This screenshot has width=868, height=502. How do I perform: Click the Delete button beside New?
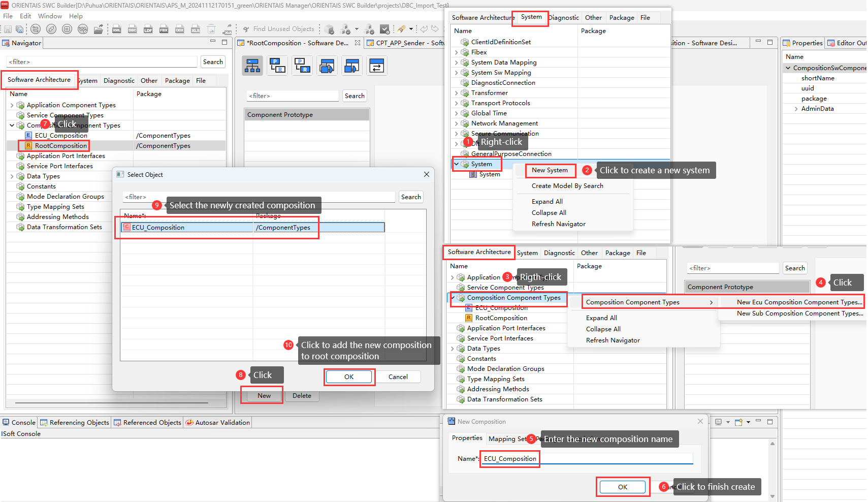[x=302, y=396]
